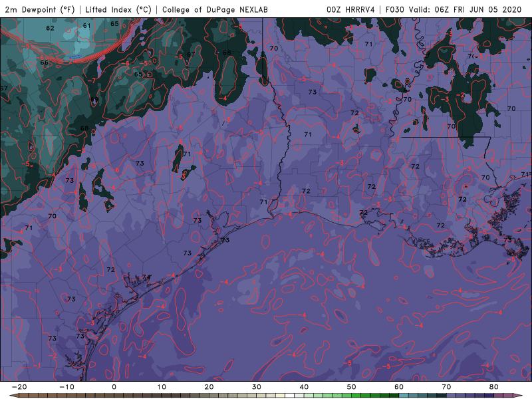Click the "-7" lifted index contour label
532x399 pixels.
pyautogui.click(x=91, y=80)
